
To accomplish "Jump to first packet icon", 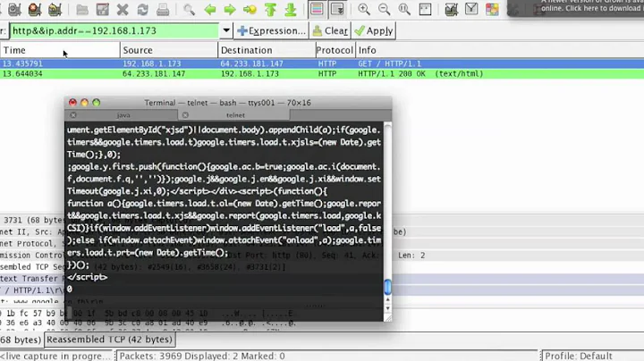I will click(x=270, y=10).
